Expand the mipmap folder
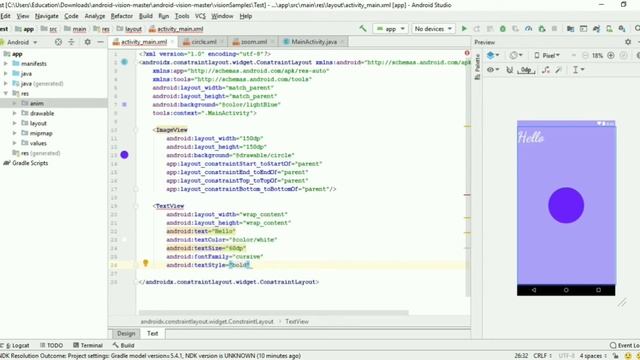This screenshot has height=360, width=640. point(15,133)
